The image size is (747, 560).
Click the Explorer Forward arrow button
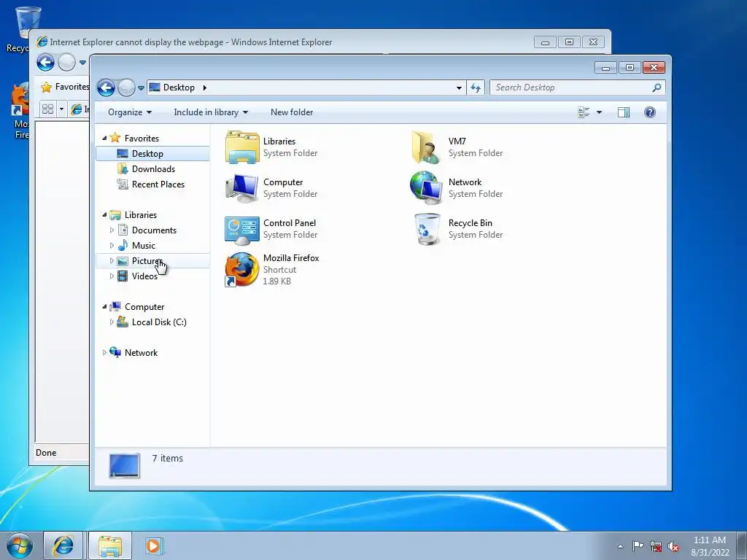[126, 87]
